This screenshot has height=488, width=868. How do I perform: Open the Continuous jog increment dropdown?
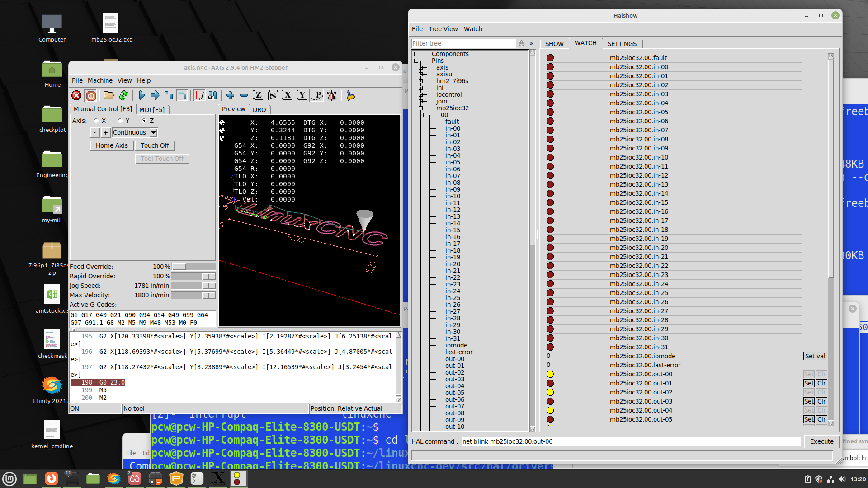point(153,132)
